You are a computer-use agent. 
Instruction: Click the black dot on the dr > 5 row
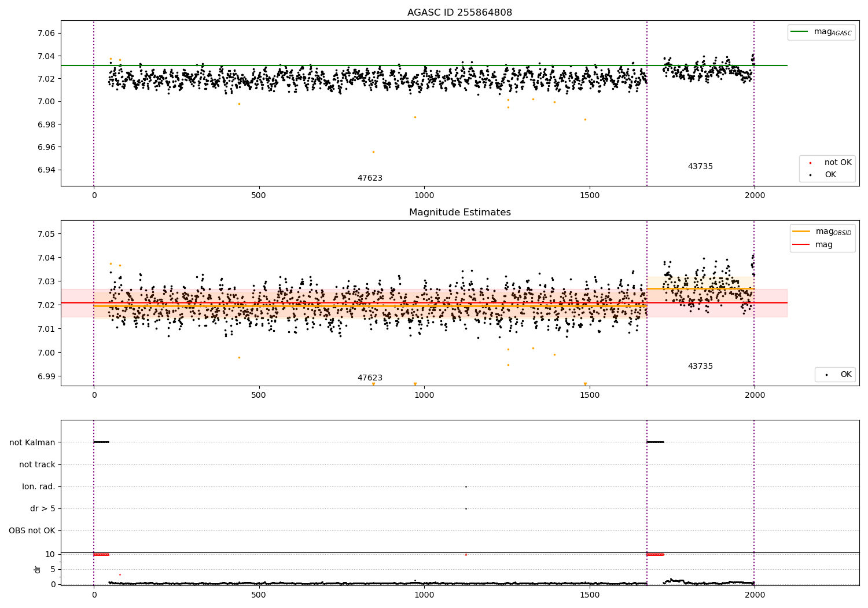point(466,508)
